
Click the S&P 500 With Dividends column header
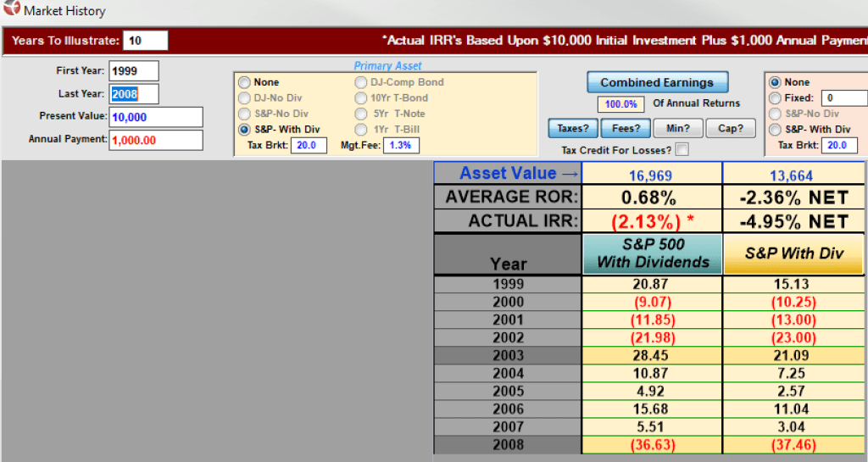coord(653,253)
